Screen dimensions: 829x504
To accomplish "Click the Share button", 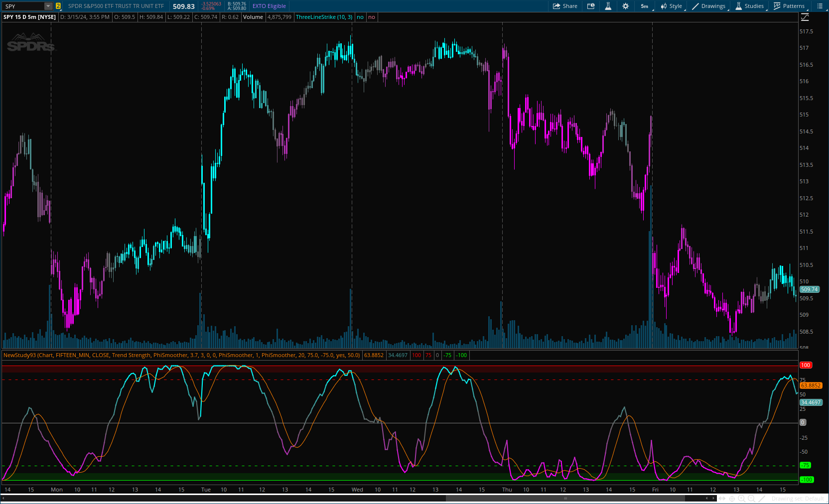I will (x=565, y=6).
